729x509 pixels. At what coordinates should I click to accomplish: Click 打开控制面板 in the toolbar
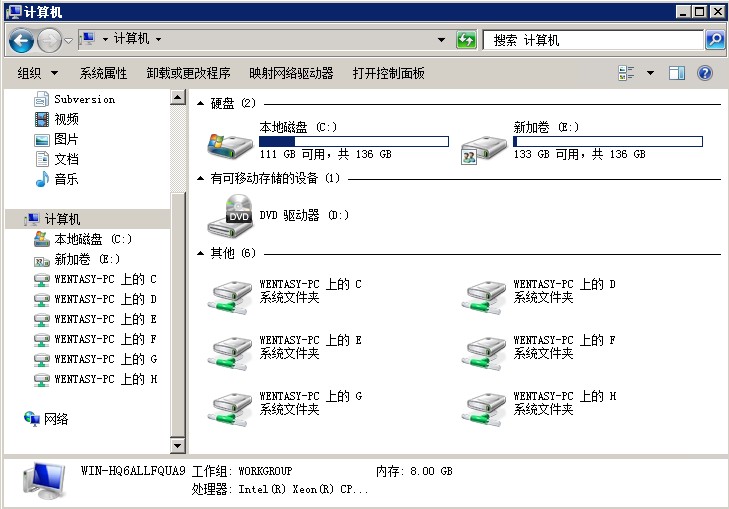tap(388, 73)
